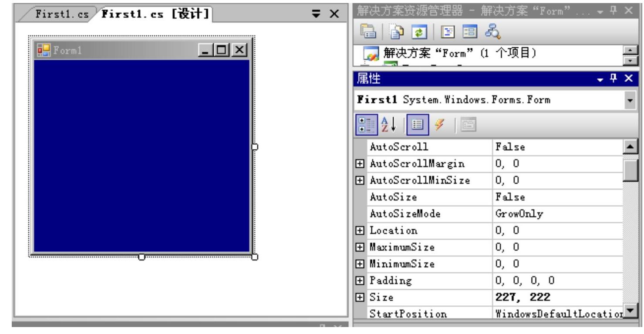Click the GrowOnly value cell
The width and height of the screenshot is (644, 334).
coord(558,214)
